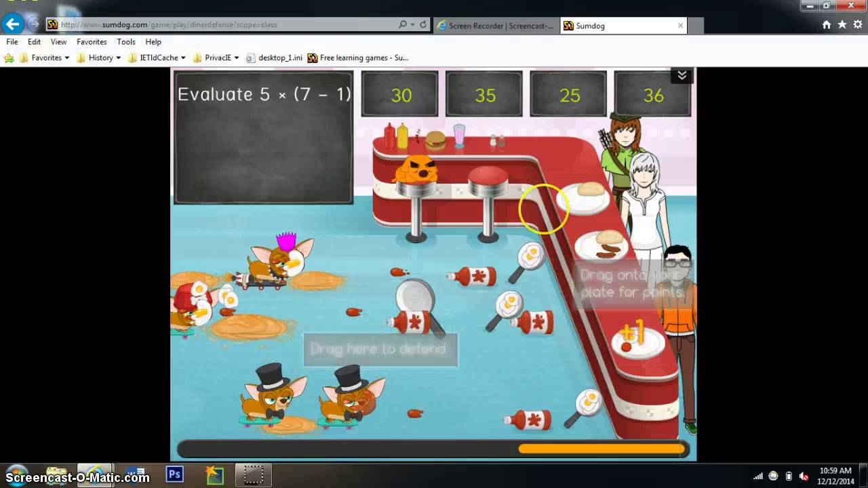
Task: Click the top plate with bread
Action: [583, 199]
